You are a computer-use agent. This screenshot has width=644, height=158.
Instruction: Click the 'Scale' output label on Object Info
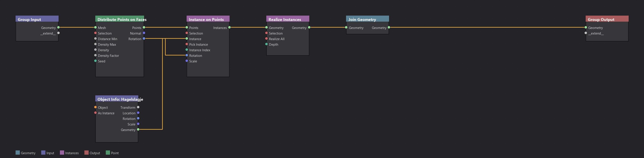132,124
